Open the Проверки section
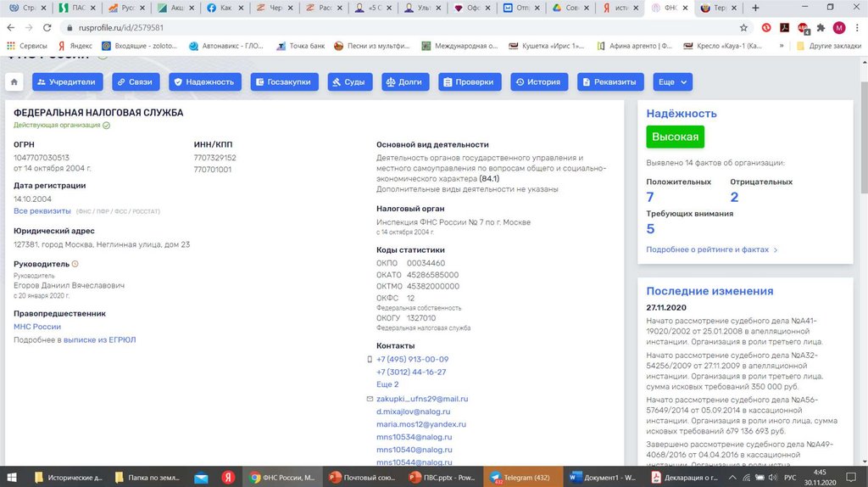 [470, 82]
